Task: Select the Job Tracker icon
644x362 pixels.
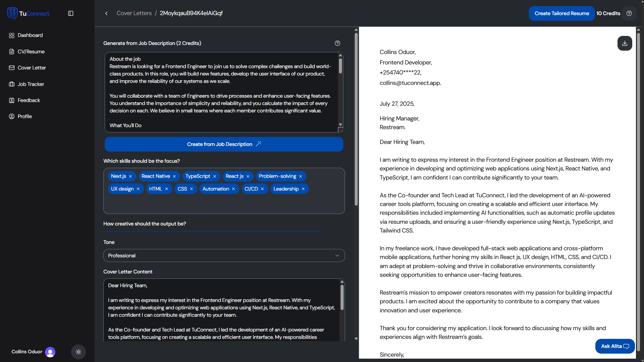Action: point(11,84)
